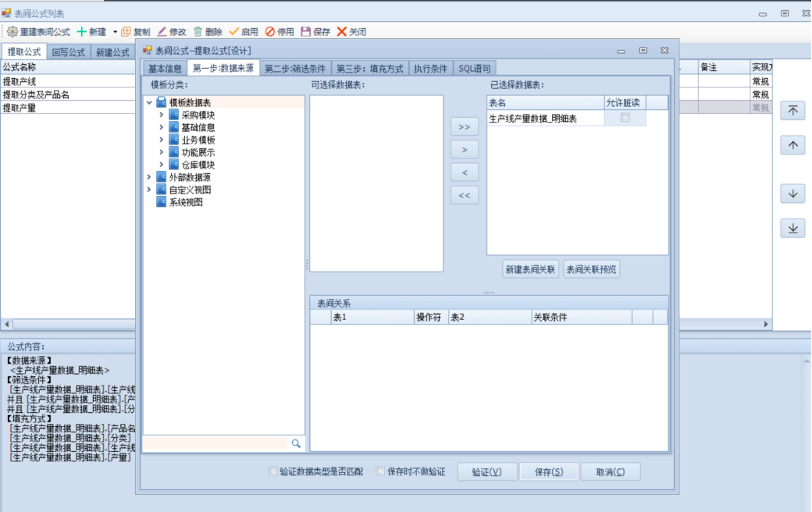This screenshot has height=512, width=812.
Task: Click the 重建表间公式 gear icon
Action: click(x=12, y=32)
